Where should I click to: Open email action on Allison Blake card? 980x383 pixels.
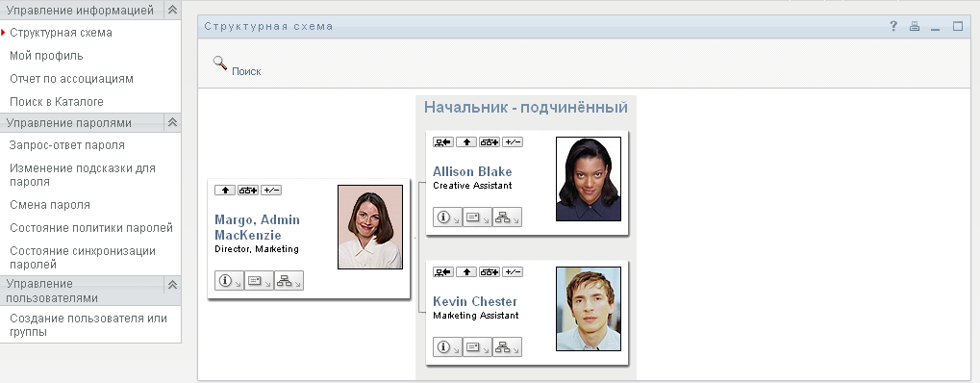(478, 217)
